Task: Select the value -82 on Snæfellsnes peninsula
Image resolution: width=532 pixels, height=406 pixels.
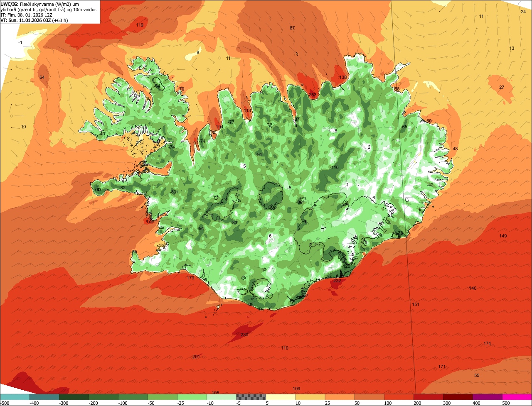Action: coord(122,188)
